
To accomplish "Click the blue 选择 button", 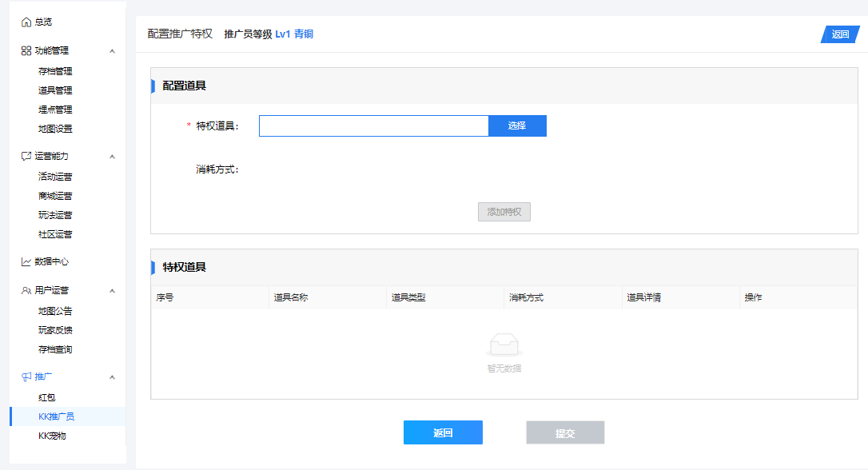I will pyautogui.click(x=517, y=125).
